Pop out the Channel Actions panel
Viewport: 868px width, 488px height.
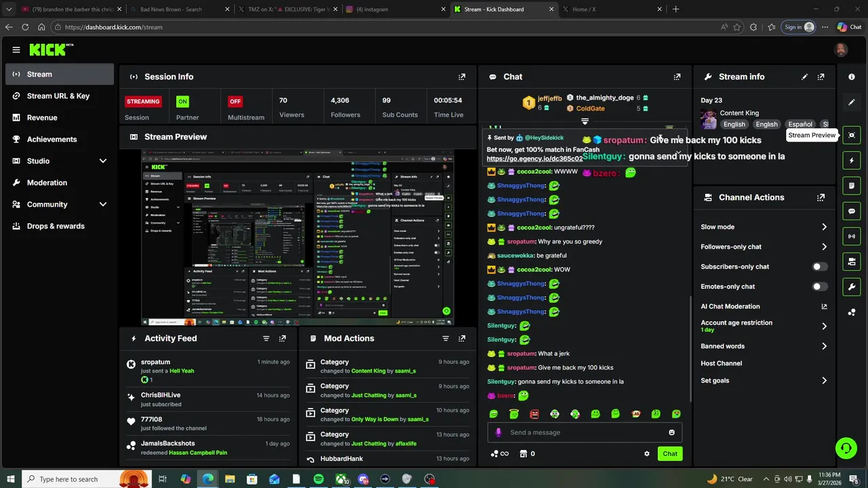click(821, 197)
